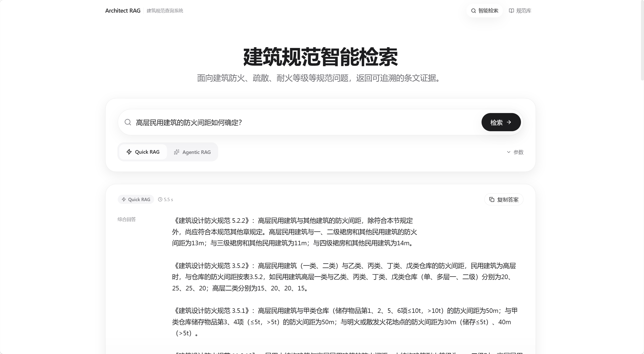Open the 智能检索 nav tab
Image resolution: width=644 pixels, height=354 pixels.
[485, 11]
